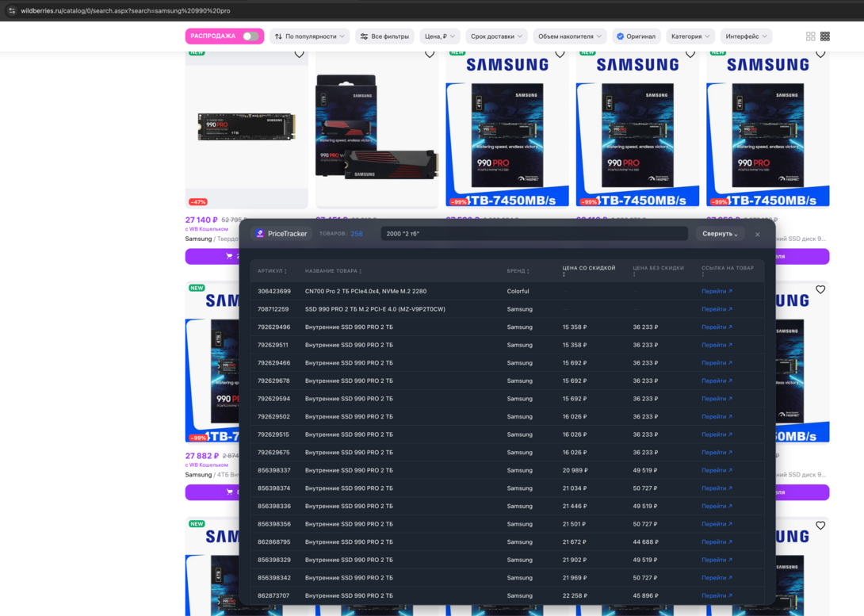Screen dimensions: 864x616
Task: Open the heatsink 990 PRO box thumbnail
Action: point(377,129)
